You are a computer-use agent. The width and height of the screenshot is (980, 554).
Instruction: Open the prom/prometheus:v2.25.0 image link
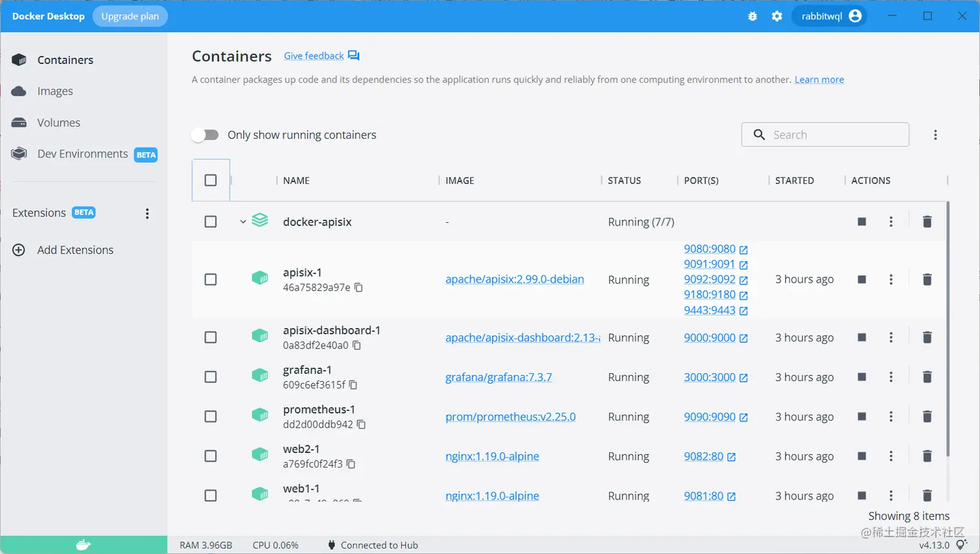[510, 417]
